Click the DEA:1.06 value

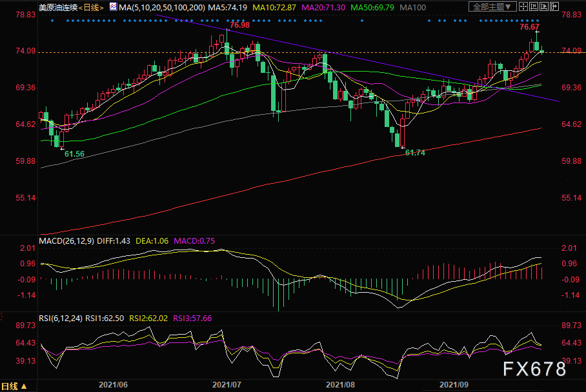point(152,241)
